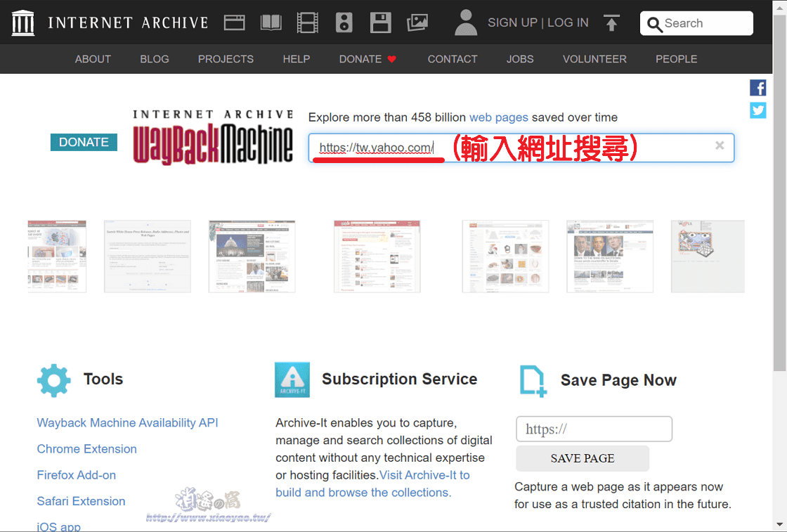Open the Audio speaker icon
Screen dimensions: 787x532
[x=344, y=22]
